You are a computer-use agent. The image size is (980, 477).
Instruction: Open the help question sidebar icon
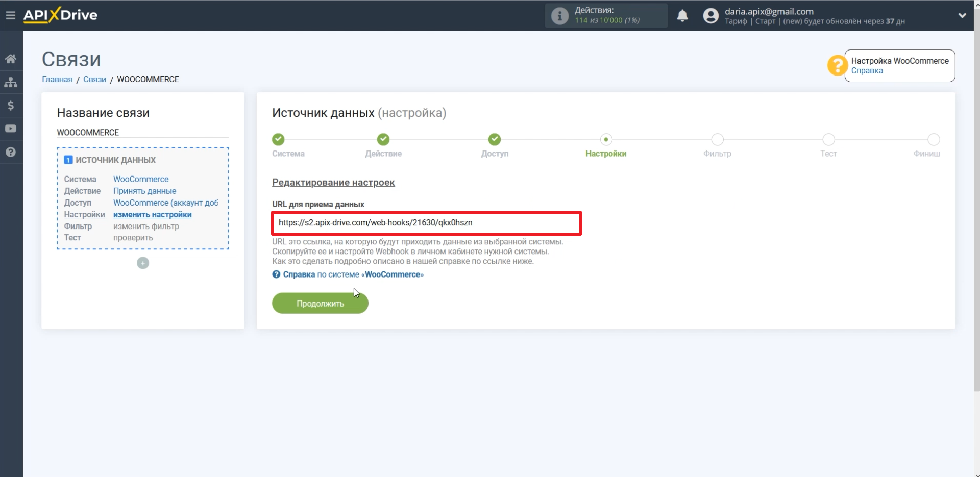click(11, 152)
